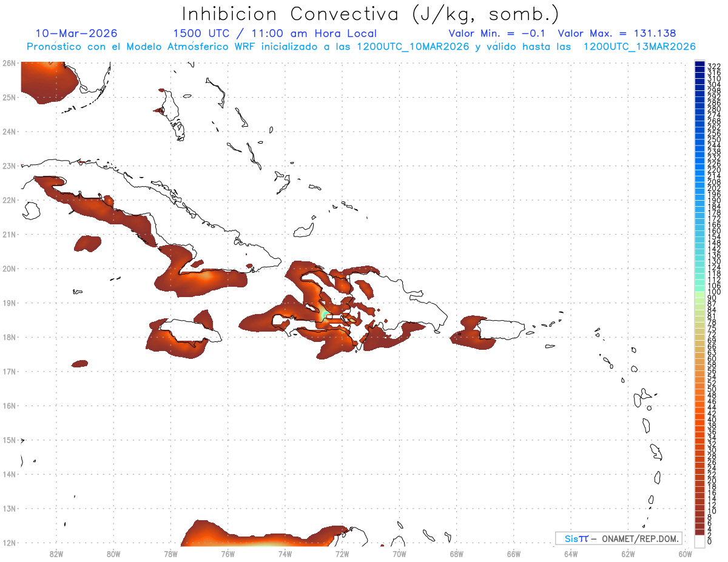Image resolution: width=728 pixels, height=562 pixels.
Task: Click the '13N' latitude label
Action: 8,509
